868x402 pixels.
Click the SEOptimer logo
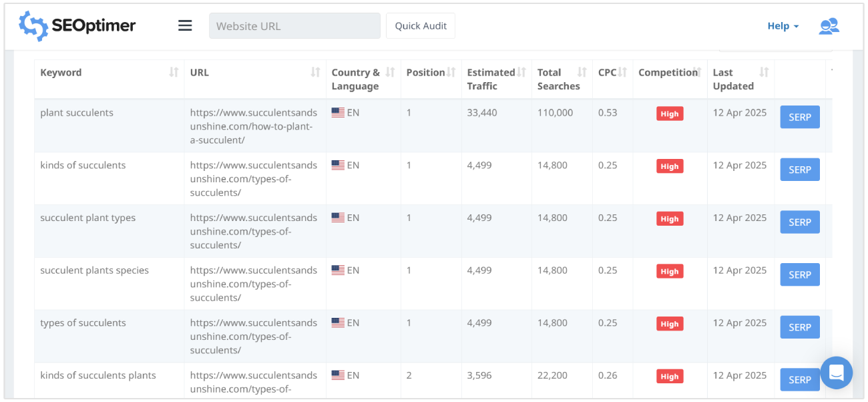75,25
